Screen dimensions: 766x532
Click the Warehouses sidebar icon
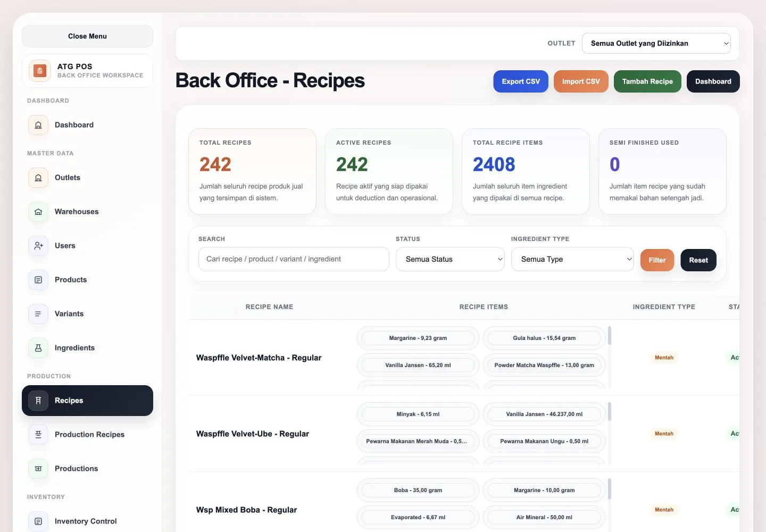[x=38, y=212]
